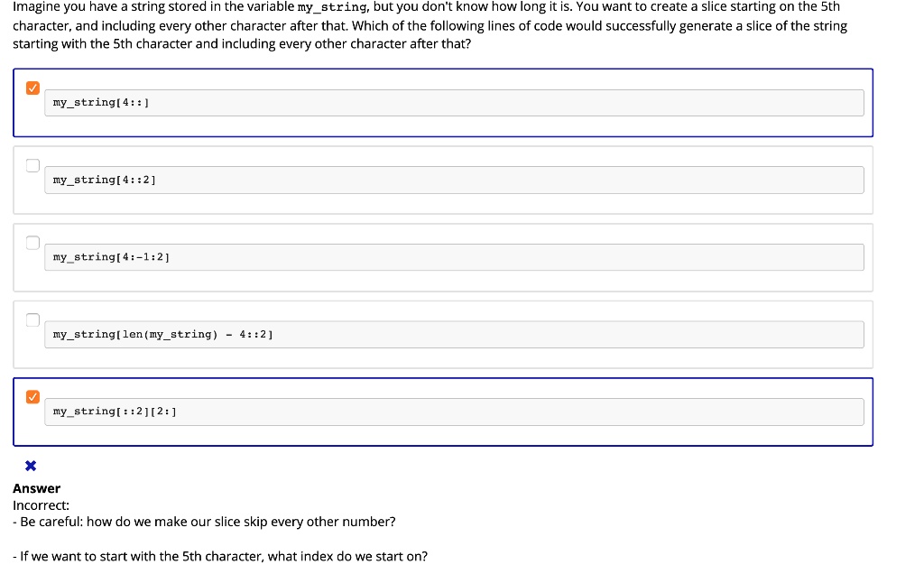Click the bold Answer heading
Viewport: 924px width, 574px height.
[x=36, y=488]
